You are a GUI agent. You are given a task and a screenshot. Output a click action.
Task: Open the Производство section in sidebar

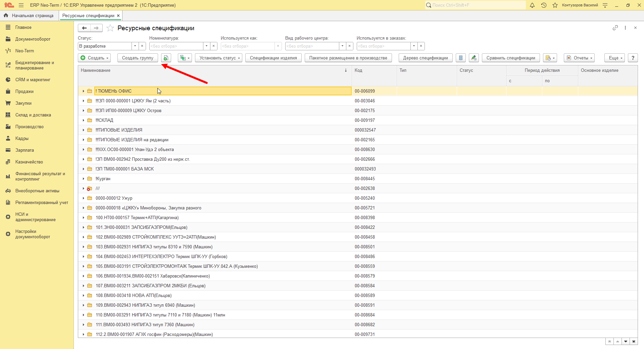pyautogui.click(x=30, y=127)
